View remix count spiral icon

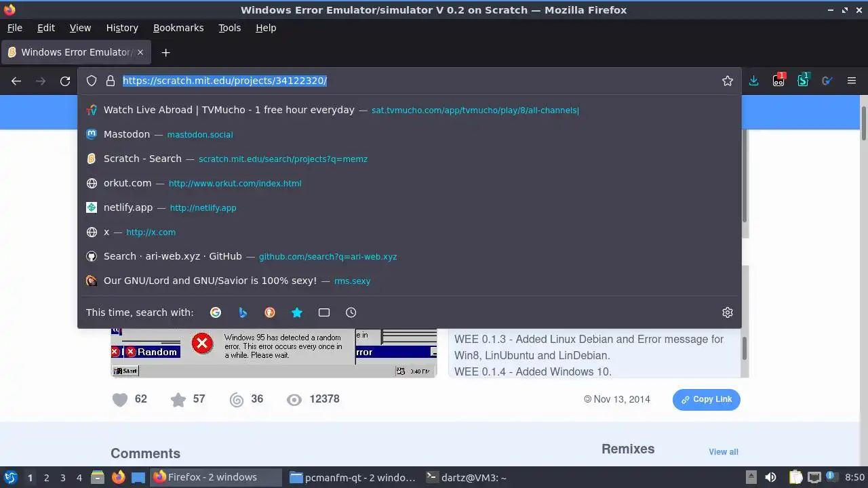(237, 400)
